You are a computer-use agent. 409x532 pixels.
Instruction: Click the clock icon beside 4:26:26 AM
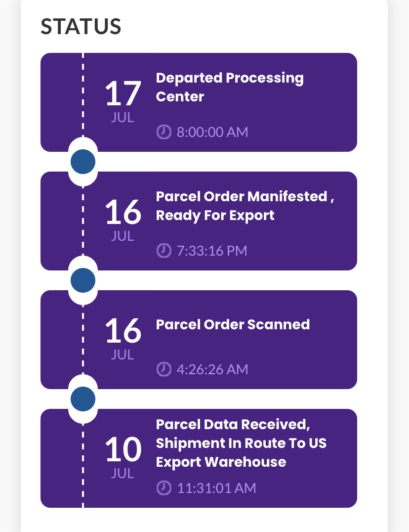pyautogui.click(x=164, y=369)
